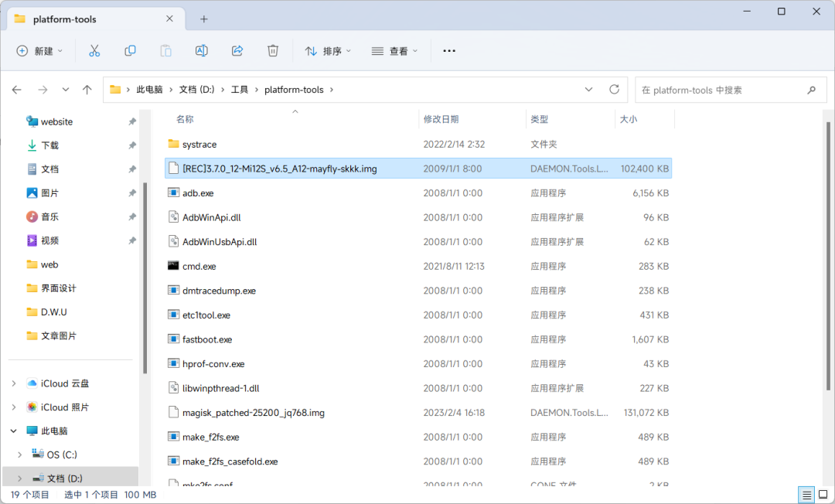
Task: Share the selected file with the Share icon
Action: tap(237, 50)
